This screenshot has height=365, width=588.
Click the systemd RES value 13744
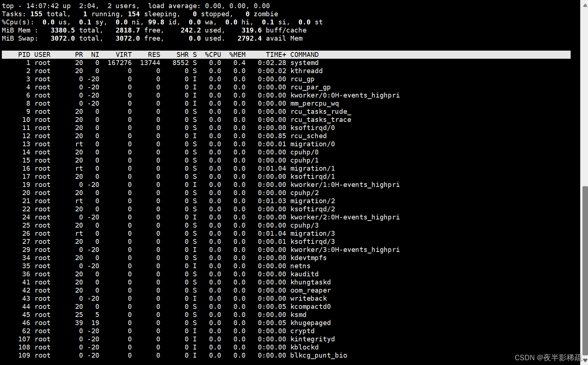(150, 63)
